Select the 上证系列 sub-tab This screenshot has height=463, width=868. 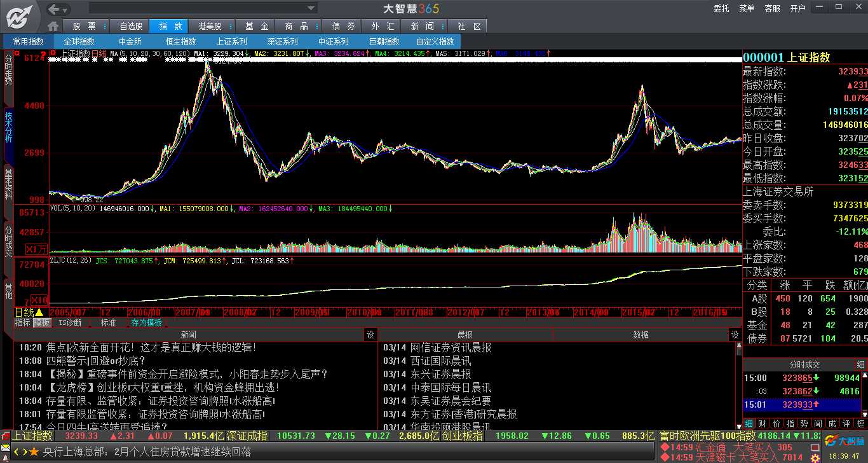click(231, 41)
